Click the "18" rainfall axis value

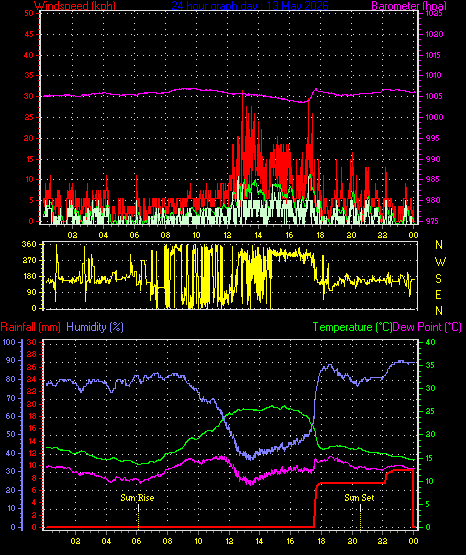(32, 416)
